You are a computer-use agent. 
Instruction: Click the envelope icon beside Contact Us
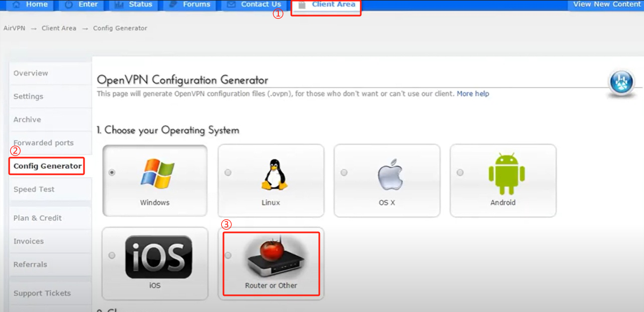[231, 5]
